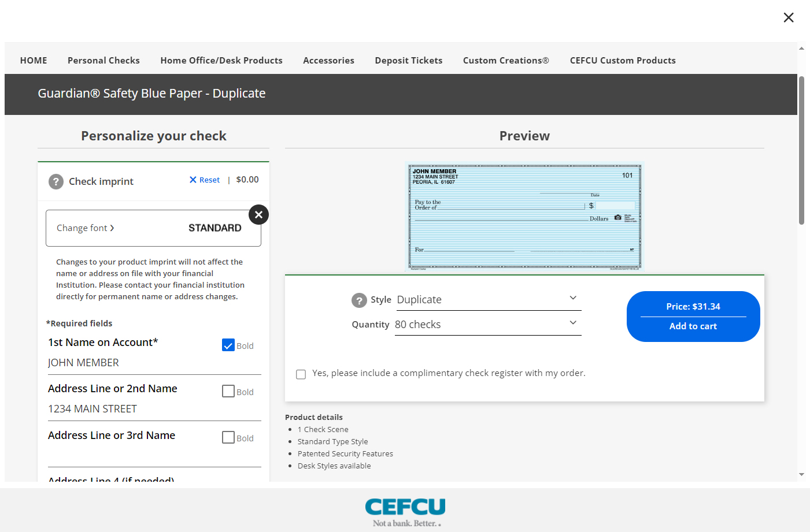The image size is (810, 532).
Task: Open the Custom Creations menu
Action: tap(506, 60)
